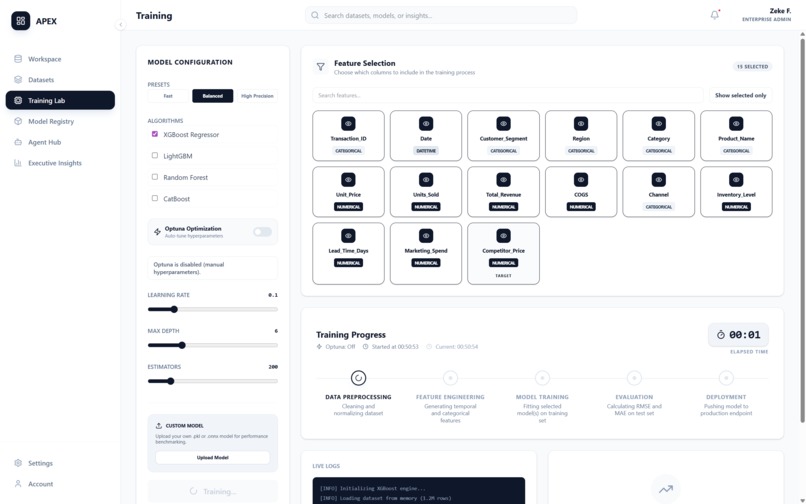806x504 pixels.
Task: Enable the Random Forest checkbox
Action: [155, 177]
